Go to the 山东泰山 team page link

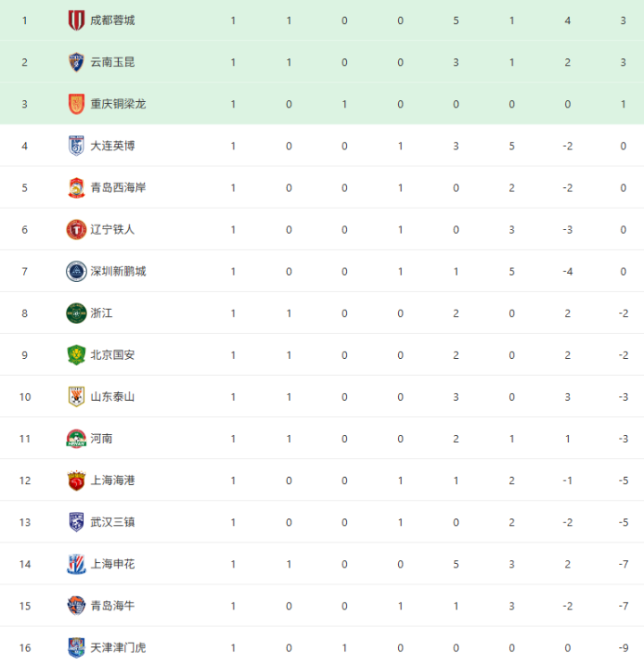pyautogui.click(x=113, y=396)
